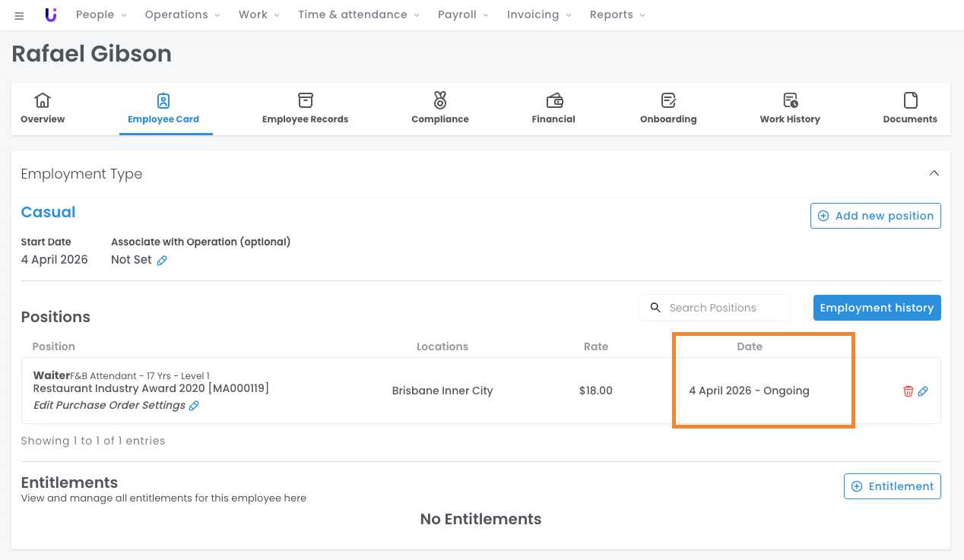Select the Employee Records tab
This screenshot has width=964, height=560.
305,109
